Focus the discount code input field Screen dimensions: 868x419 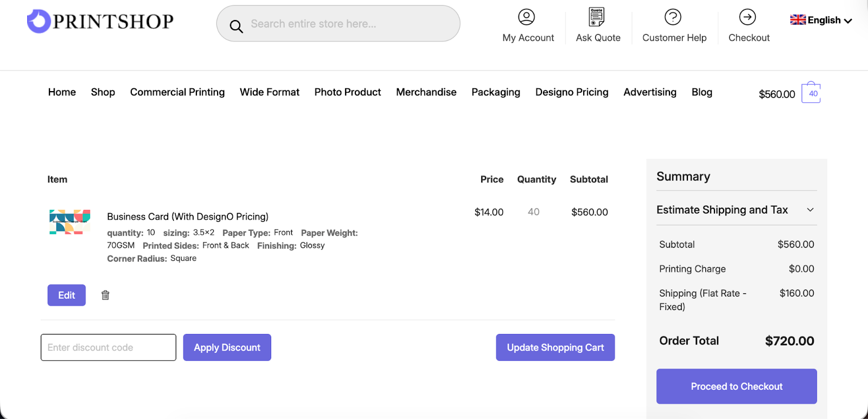point(108,347)
